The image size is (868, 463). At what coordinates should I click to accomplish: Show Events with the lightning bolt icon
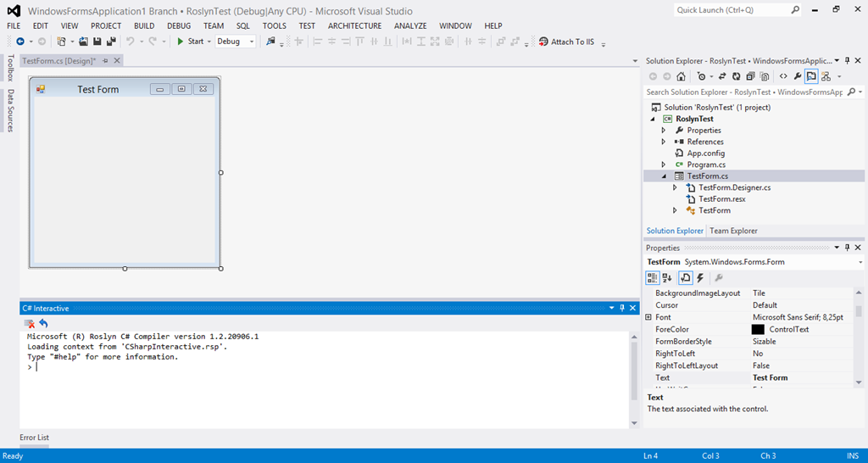click(700, 277)
